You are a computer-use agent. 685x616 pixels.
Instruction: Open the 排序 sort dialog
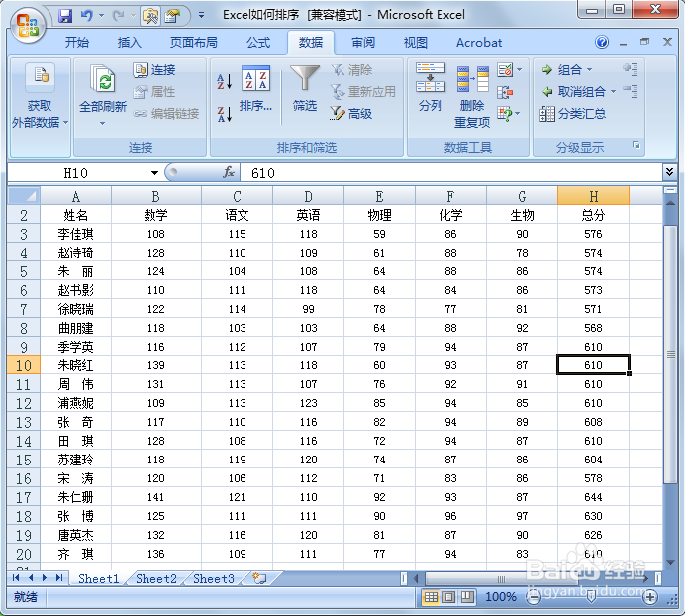click(x=255, y=88)
